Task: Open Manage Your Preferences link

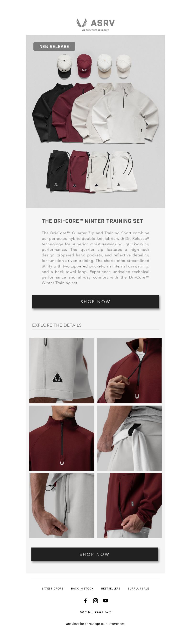Action: 106,624
